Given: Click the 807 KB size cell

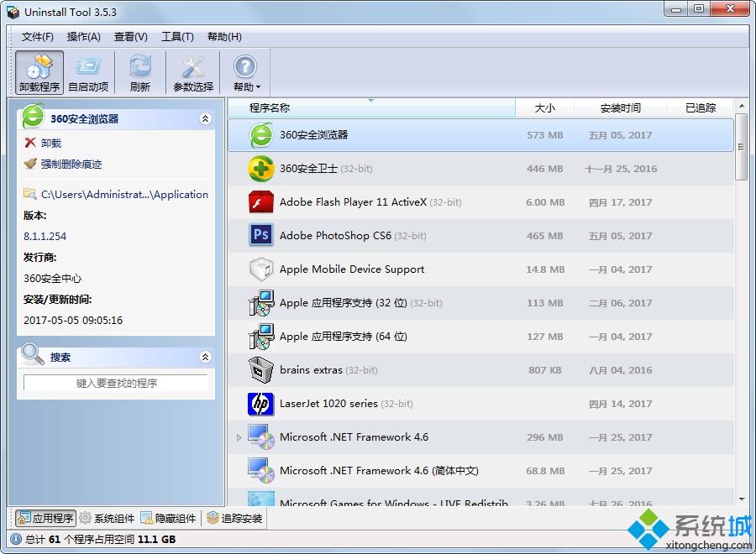Looking at the screenshot, I should click(545, 370).
